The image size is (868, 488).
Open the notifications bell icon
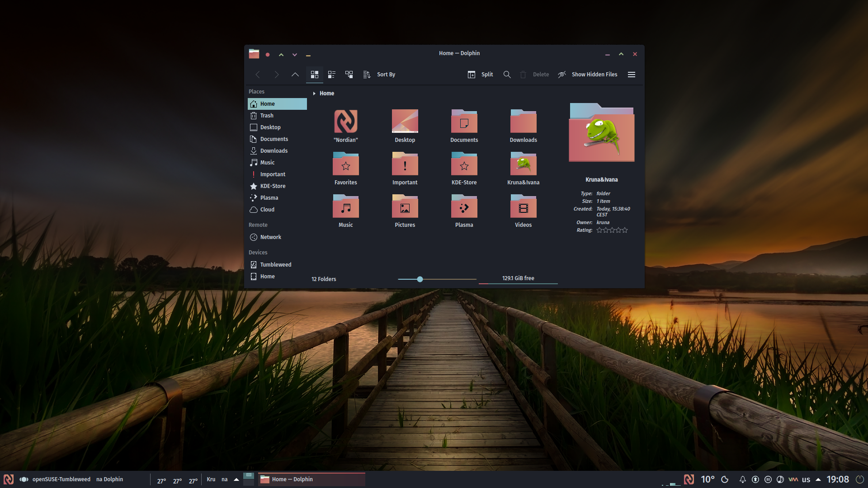(742, 479)
